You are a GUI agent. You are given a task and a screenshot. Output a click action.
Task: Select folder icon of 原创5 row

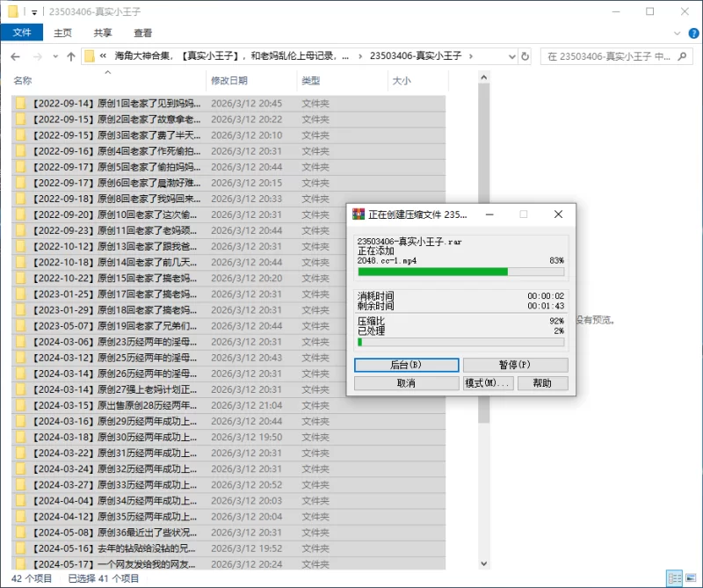point(20,167)
